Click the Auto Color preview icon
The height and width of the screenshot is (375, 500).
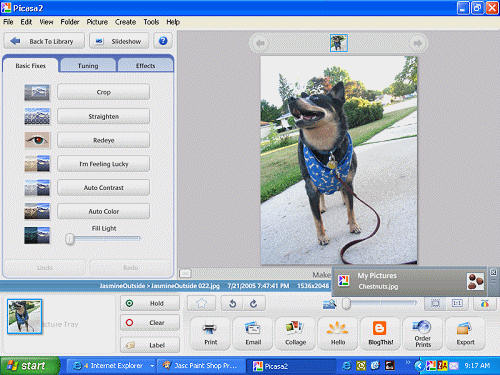tap(37, 211)
